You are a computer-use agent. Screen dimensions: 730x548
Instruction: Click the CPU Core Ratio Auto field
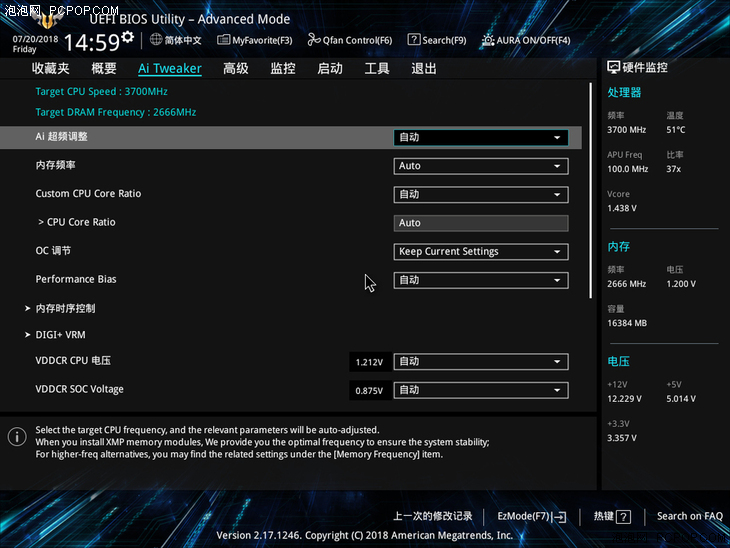tap(481, 223)
